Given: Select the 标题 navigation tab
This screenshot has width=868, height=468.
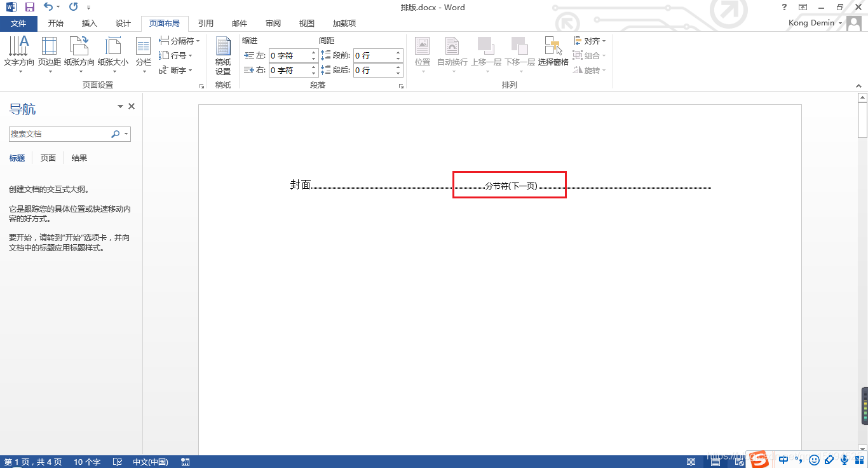Looking at the screenshot, I should click(17, 158).
